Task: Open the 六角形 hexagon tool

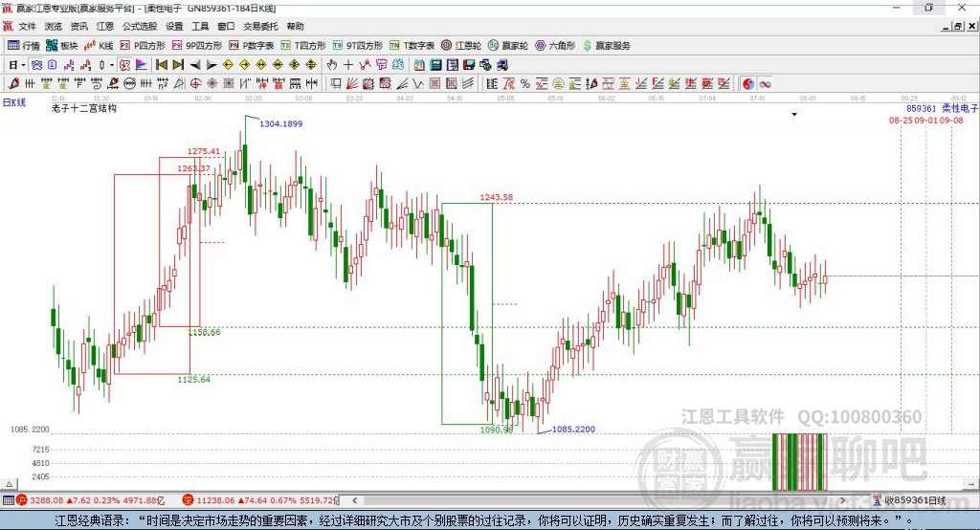Action: pos(555,46)
